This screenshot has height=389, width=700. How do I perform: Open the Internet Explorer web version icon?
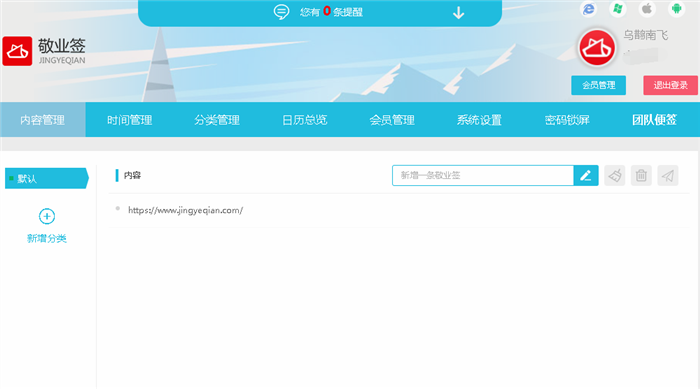(589, 8)
